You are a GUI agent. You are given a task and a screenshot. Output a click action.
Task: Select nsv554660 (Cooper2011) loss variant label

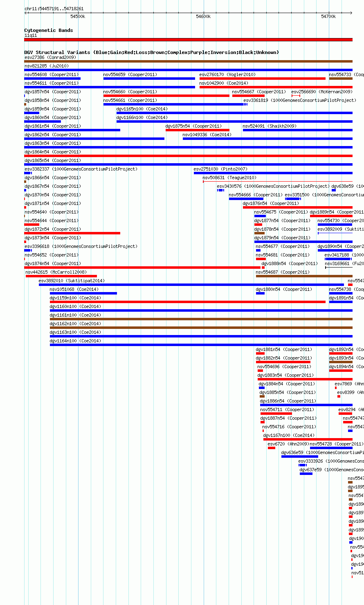[x=130, y=92]
